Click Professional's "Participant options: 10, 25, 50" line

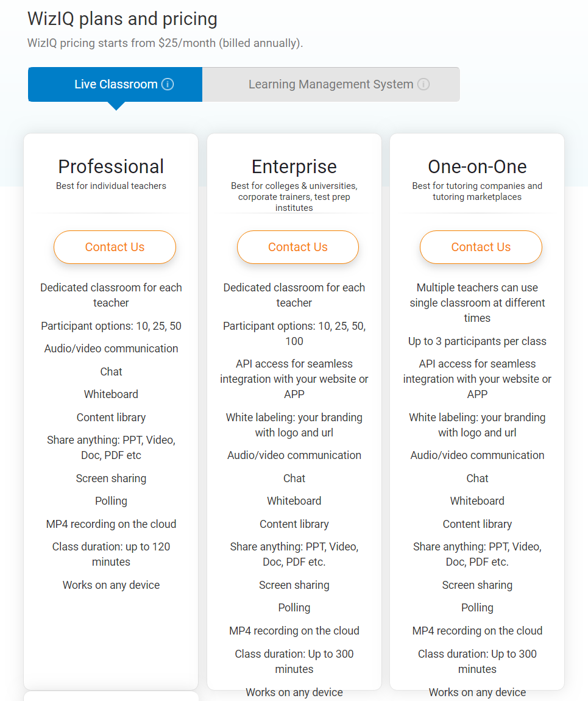point(111,326)
